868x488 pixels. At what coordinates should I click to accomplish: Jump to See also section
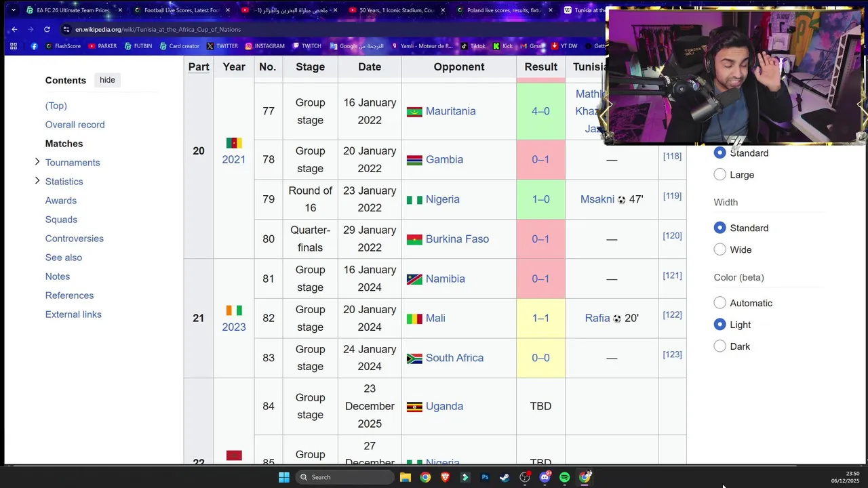point(64,258)
